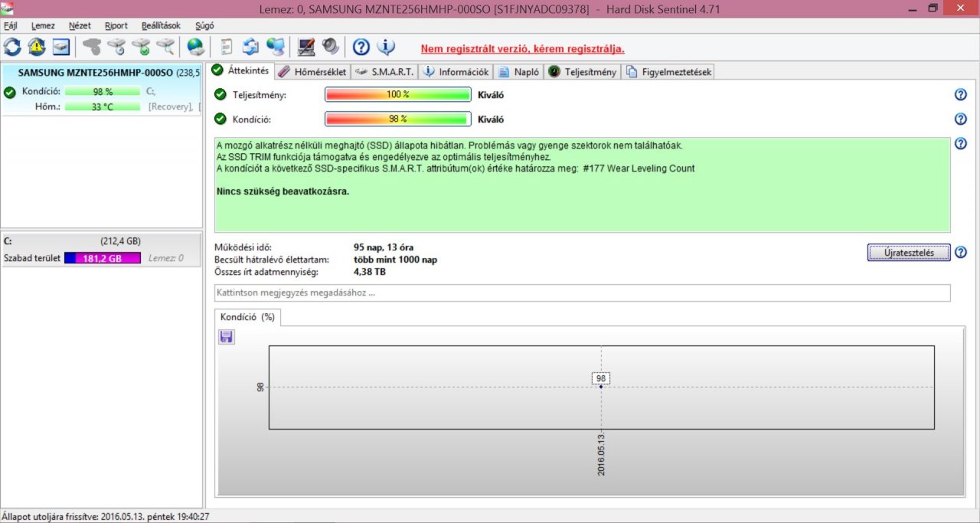Screen dimensions: 980x523
Task: Click help icon beside Teljesítmény row
Action: click(x=961, y=94)
